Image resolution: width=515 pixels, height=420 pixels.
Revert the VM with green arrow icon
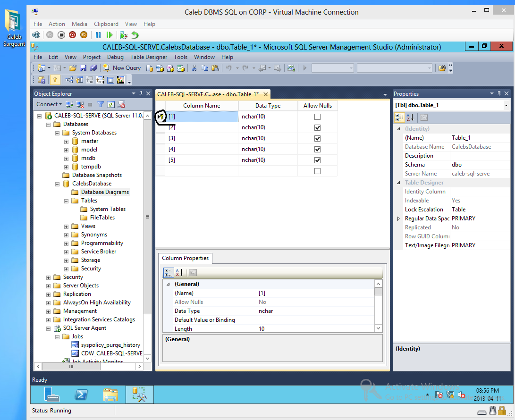[135, 35]
